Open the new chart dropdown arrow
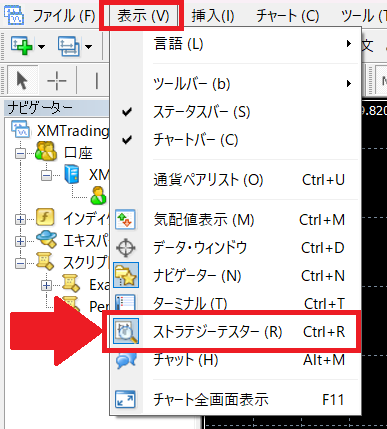This screenshot has width=387, height=429. click(41, 47)
